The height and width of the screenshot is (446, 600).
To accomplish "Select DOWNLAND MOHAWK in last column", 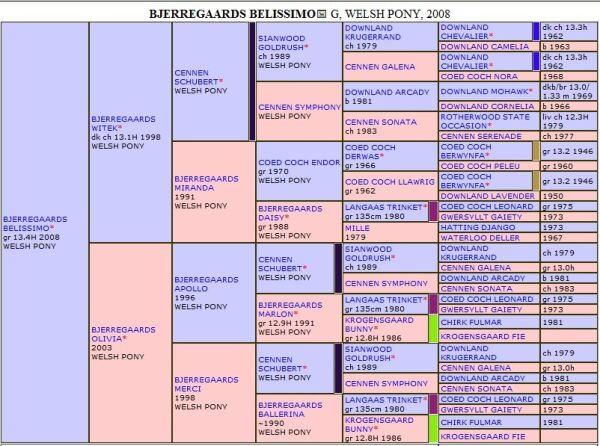I will (486, 91).
